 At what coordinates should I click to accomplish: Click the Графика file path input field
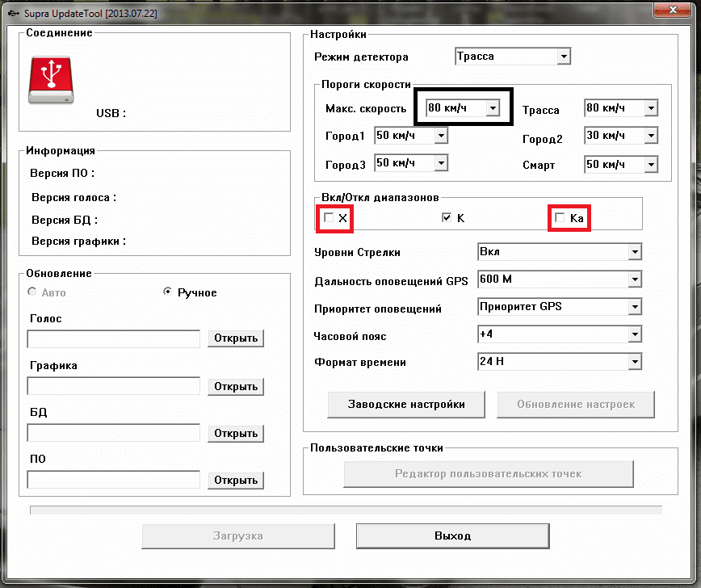click(x=114, y=386)
